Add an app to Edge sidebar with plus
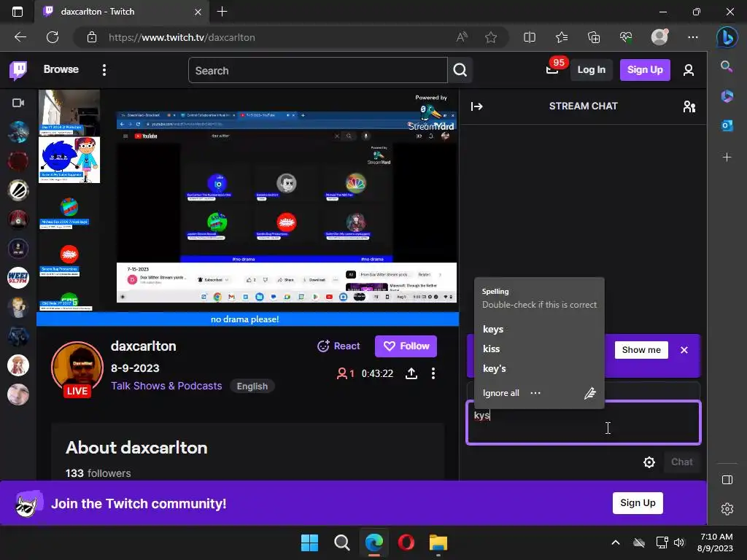 click(x=727, y=157)
